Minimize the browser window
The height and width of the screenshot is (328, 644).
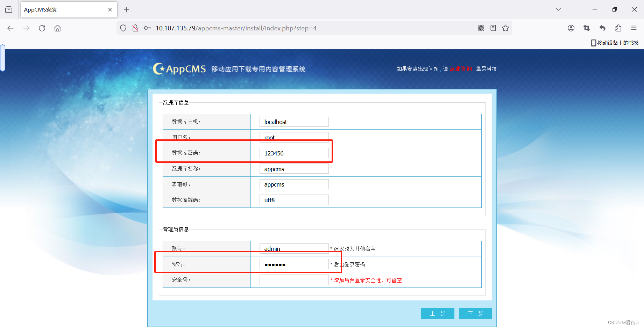tap(595, 9)
